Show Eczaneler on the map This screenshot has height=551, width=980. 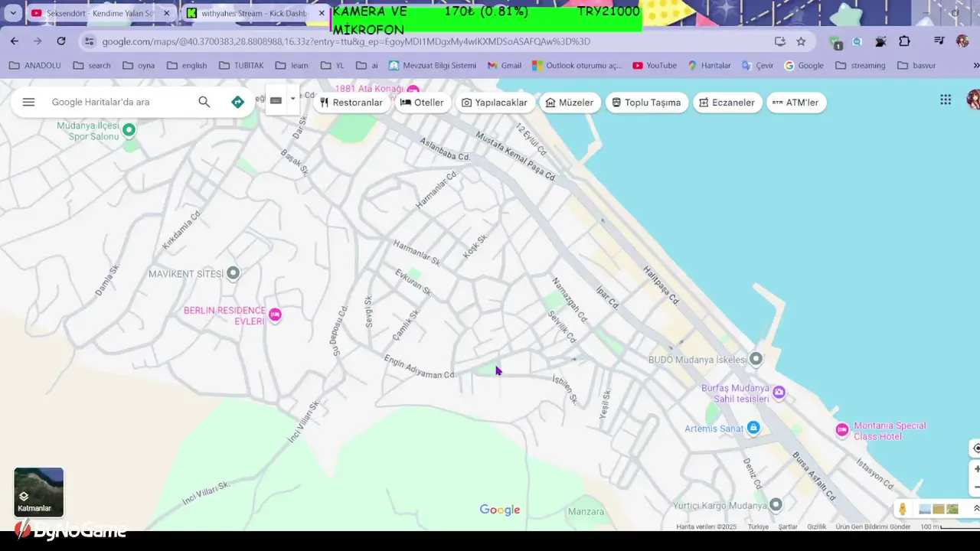727,103
